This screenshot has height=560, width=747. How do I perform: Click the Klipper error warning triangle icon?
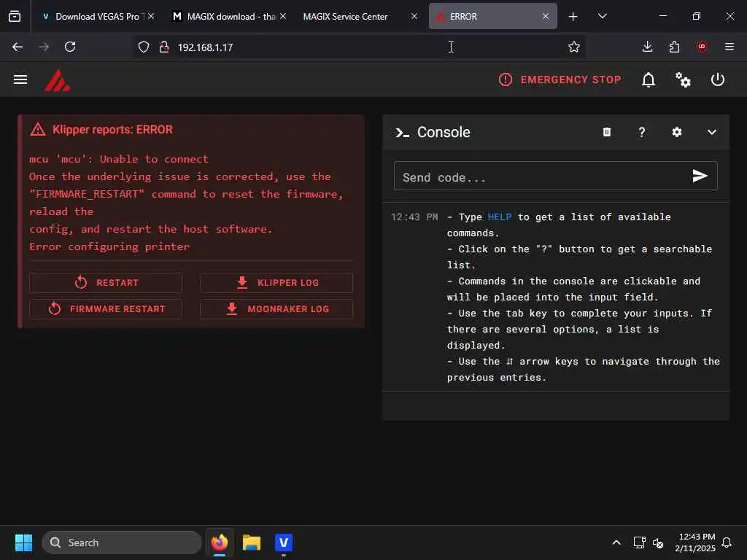coord(38,130)
